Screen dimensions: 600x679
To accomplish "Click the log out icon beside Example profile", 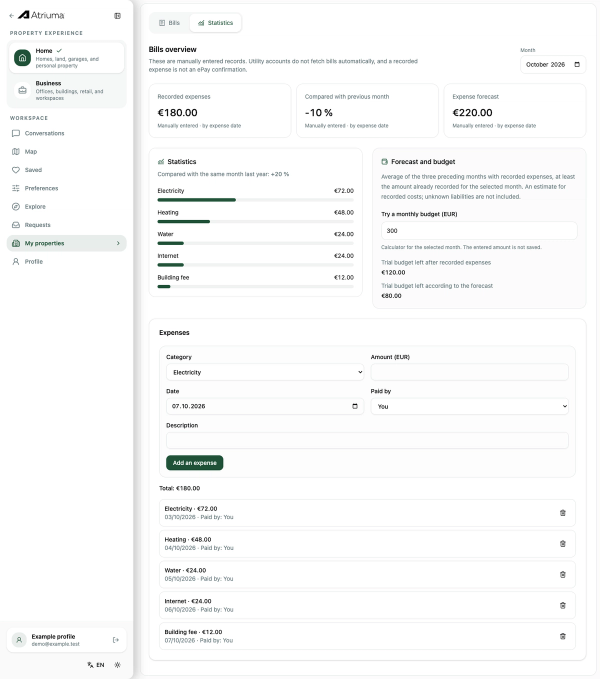I will 116,640.
